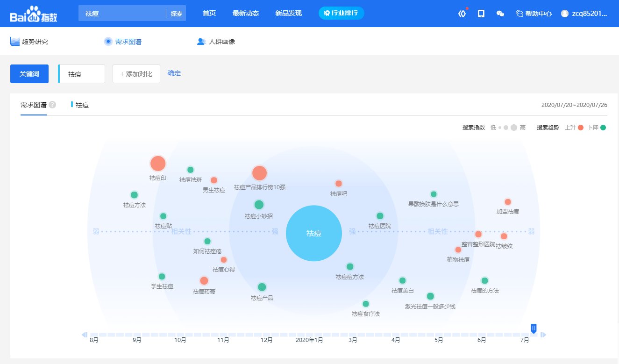The image size is (619, 364).
Task: Click the 祛痘印 red bubble
Action: [x=158, y=164]
